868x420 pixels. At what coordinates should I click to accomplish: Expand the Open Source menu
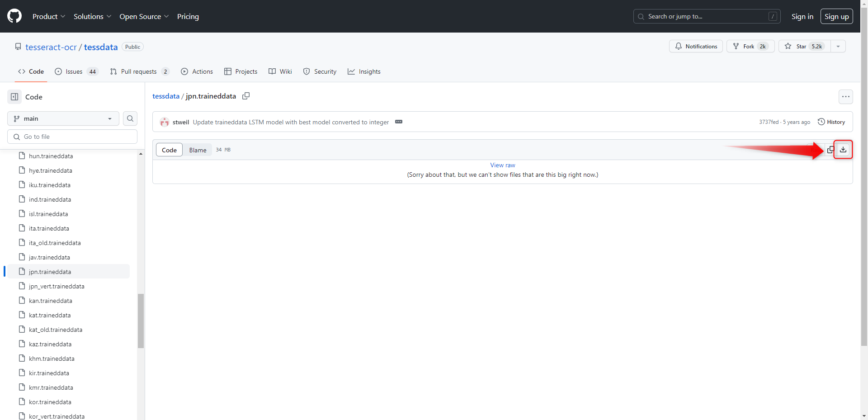pyautogui.click(x=144, y=16)
